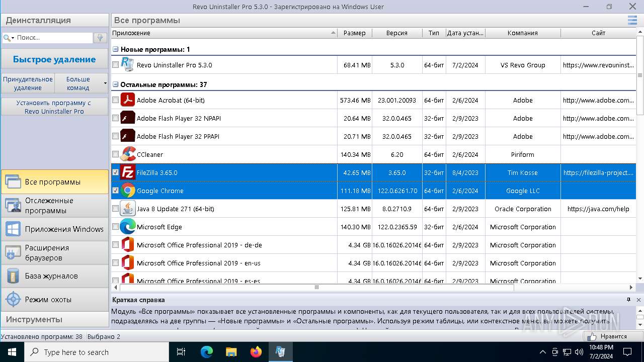Click the program list horizontal scrollbar thumb
Screen dimensions: 644x362
tap(316, 287)
